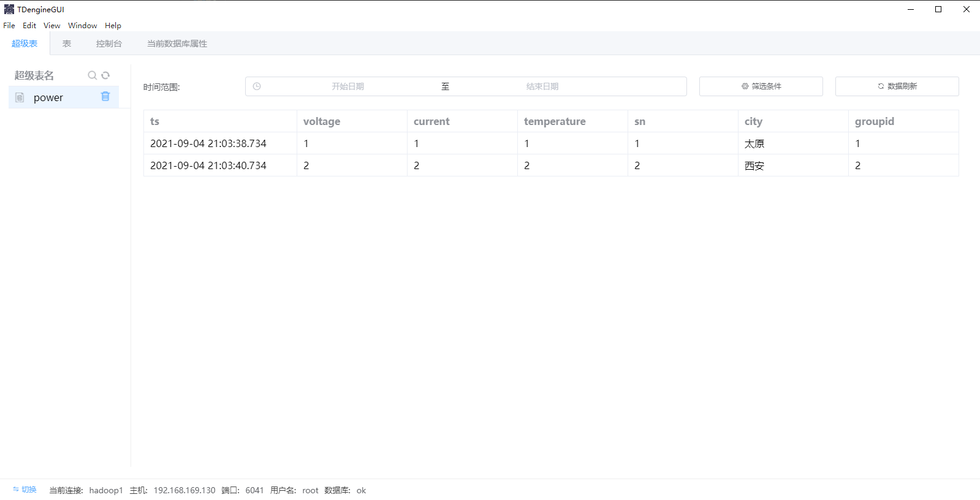The image size is (980, 500).
Task: Open the Help menu
Action: tap(113, 25)
